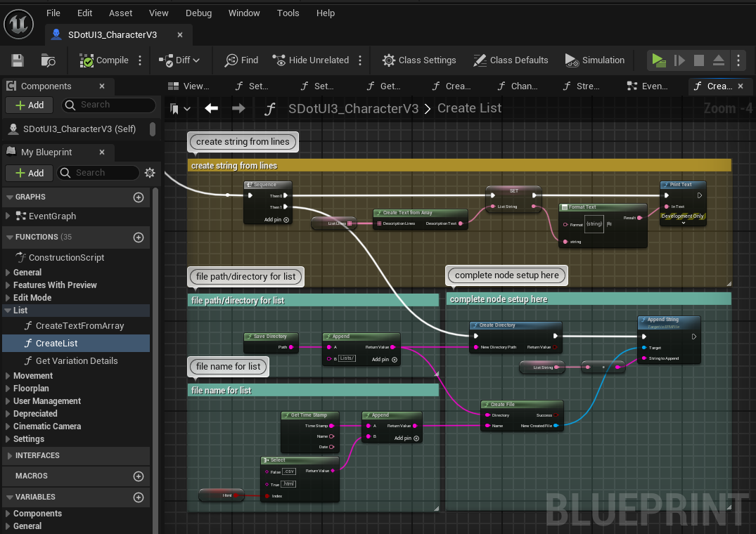Click the My Blueprint search field

(x=98, y=173)
